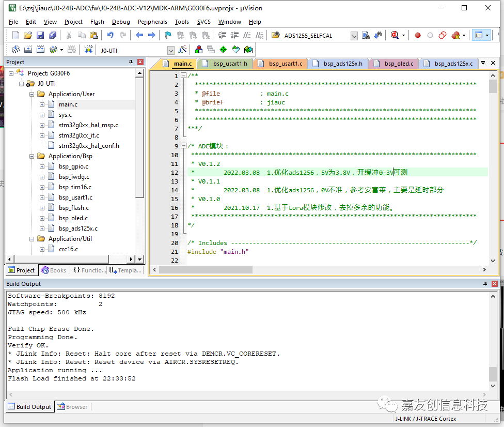
Task: Undo the last edit
Action: (x=111, y=35)
